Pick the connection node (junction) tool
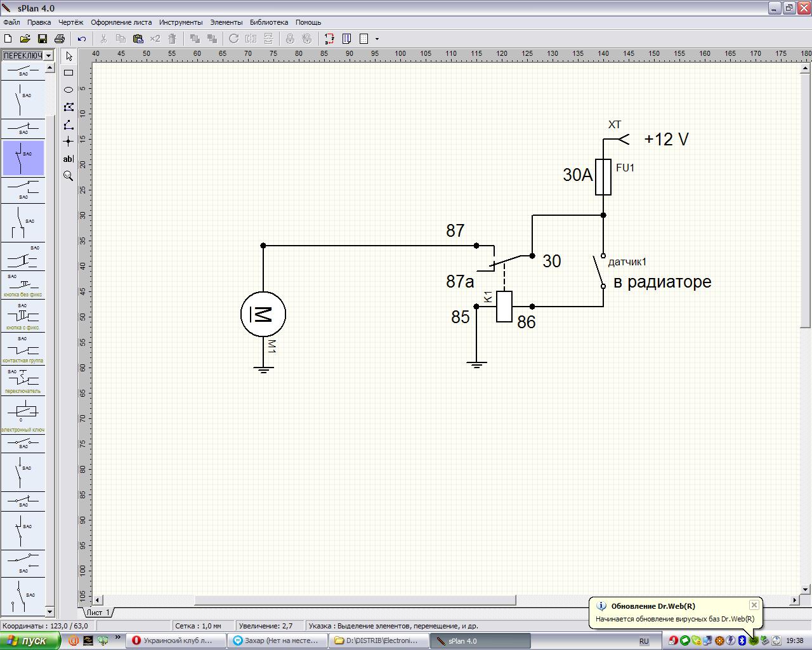 pyautogui.click(x=69, y=141)
